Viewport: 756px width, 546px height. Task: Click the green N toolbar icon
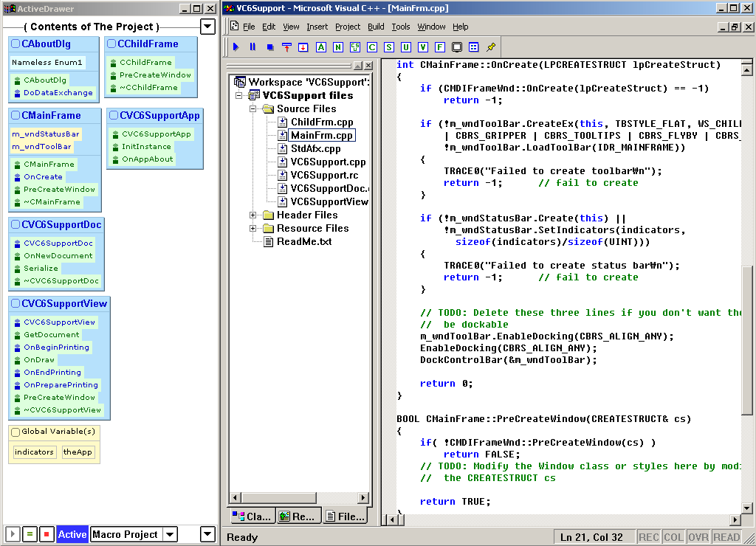coord(338,47)
